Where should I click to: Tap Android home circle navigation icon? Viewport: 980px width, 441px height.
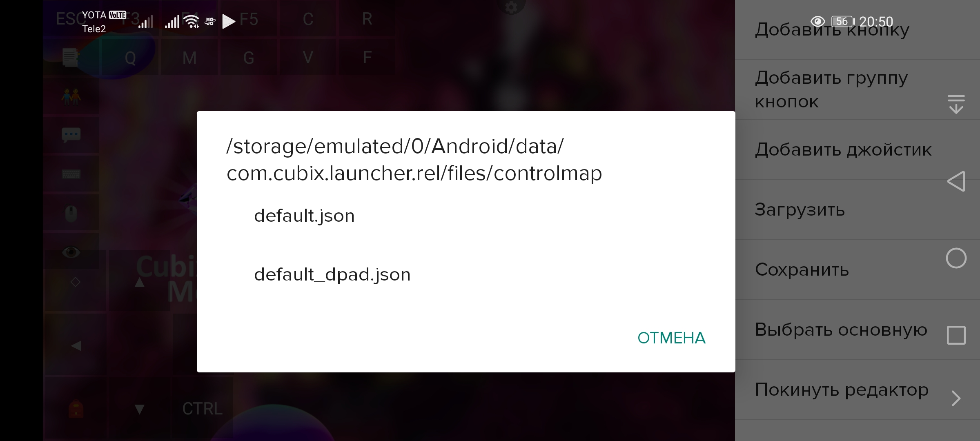pyautogui.click(x=956, y=258)
